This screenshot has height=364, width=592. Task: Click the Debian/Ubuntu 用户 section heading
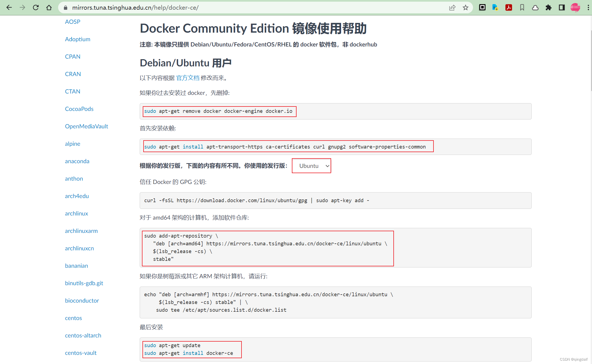click(185, 63)
